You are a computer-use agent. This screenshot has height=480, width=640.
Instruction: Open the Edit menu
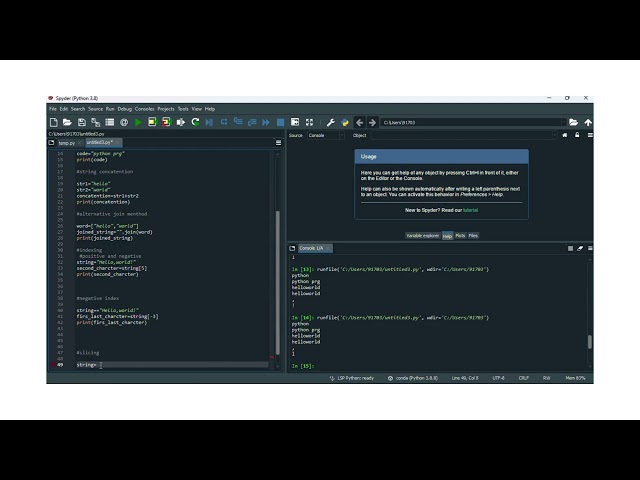[x=64, y=109]
